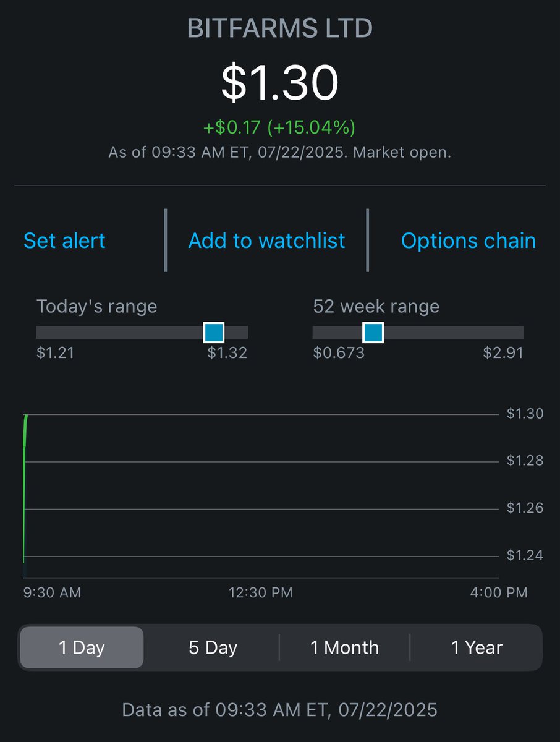Click the 12:30 PM time axis label
Viewport: 560px width, 742px height.
tap(260, 592)
